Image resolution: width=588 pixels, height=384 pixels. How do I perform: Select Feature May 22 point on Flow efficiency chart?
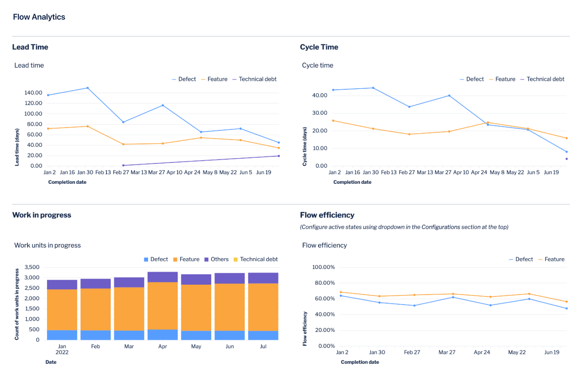tap(529, 294)
